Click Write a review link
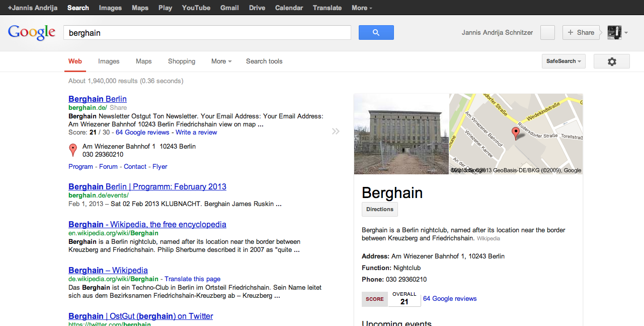Image resolution: width=644 pixels, height=326 pixels. tap(196, 133)
